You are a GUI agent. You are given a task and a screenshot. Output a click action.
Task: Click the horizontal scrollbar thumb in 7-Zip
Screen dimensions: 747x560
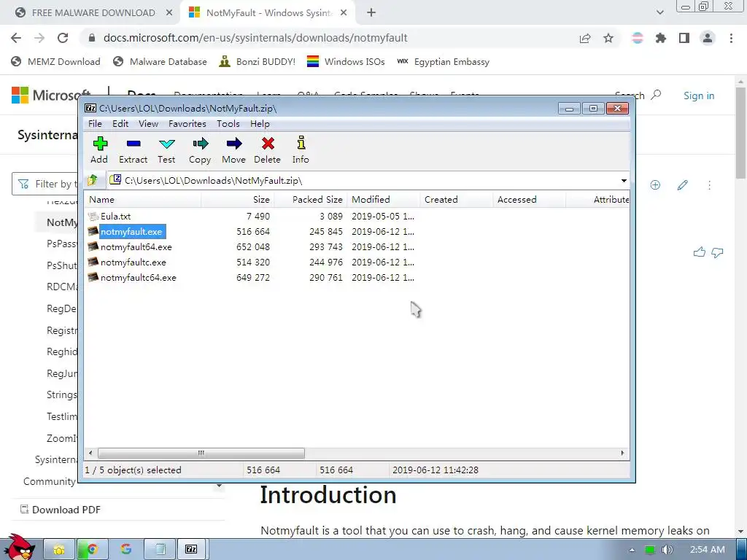(201, 453)
